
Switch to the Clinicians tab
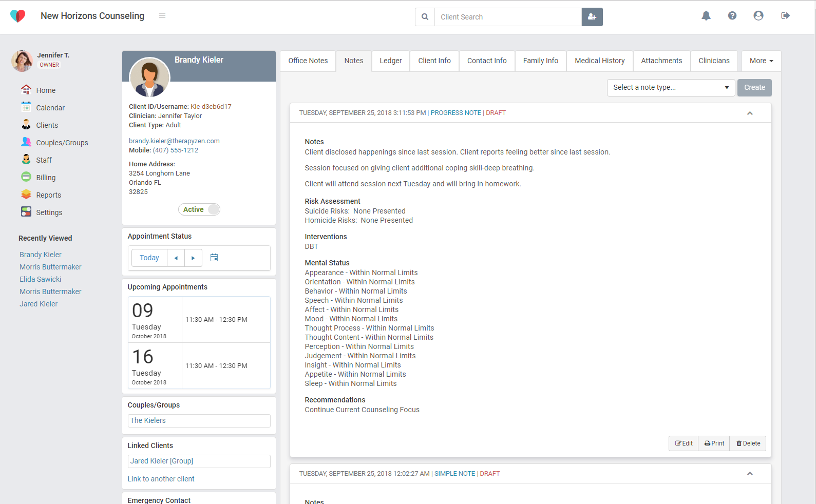pyautogui.click(x=714, y=61)
